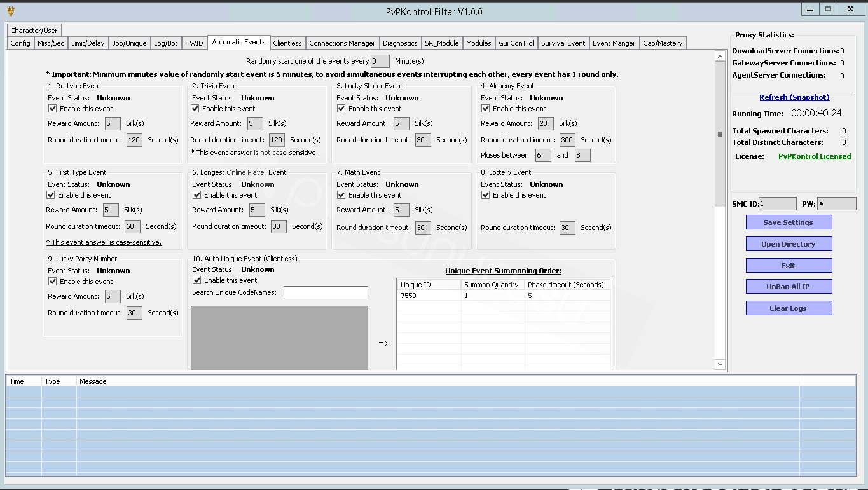This screenshot has height=490, width=868.
Task: Open the Diagnostics tab
Action: tap(400, 43)
